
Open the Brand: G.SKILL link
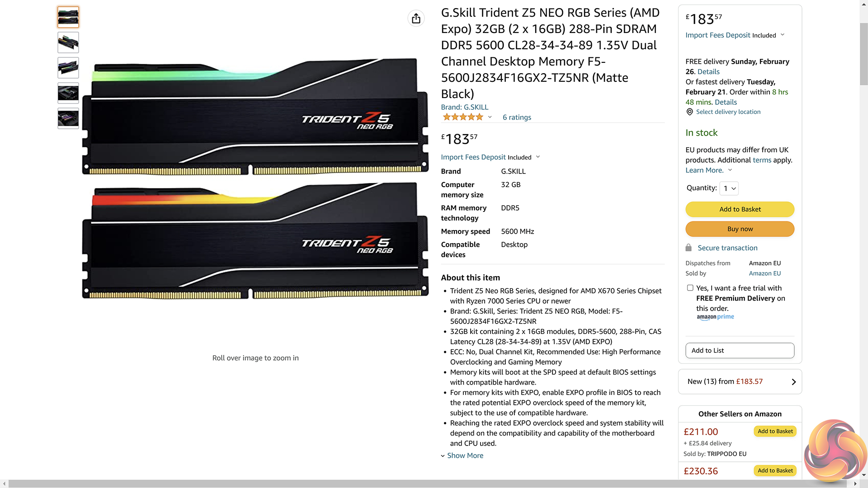click(x=464, y=107)
